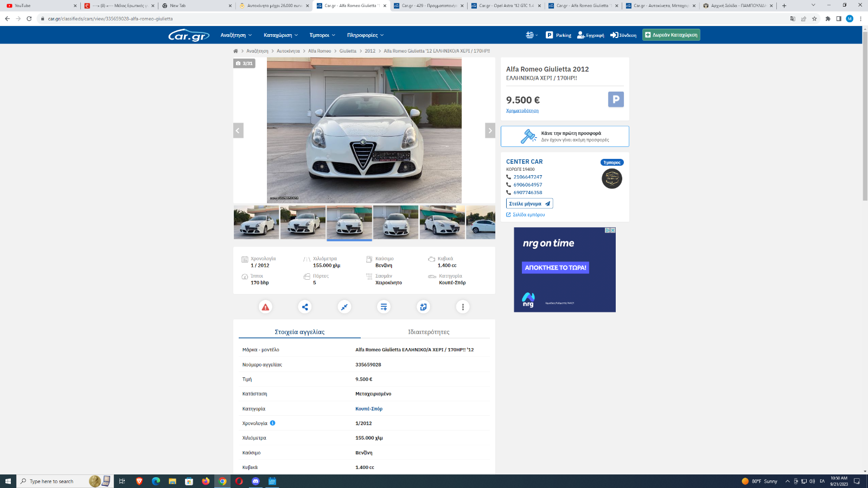Viewport: 868px width, 488px height.
Task: Close the nrg advertisement with X icon
Action: [613, 230]
